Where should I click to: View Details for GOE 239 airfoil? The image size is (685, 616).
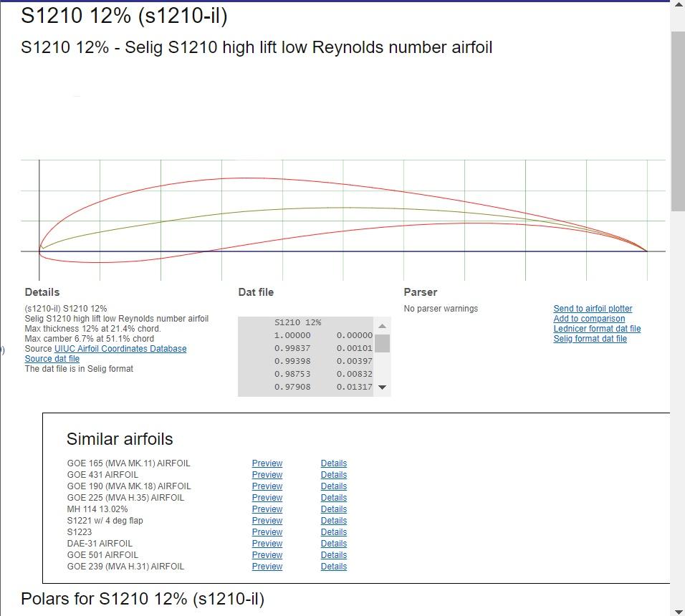coord(333,567)
